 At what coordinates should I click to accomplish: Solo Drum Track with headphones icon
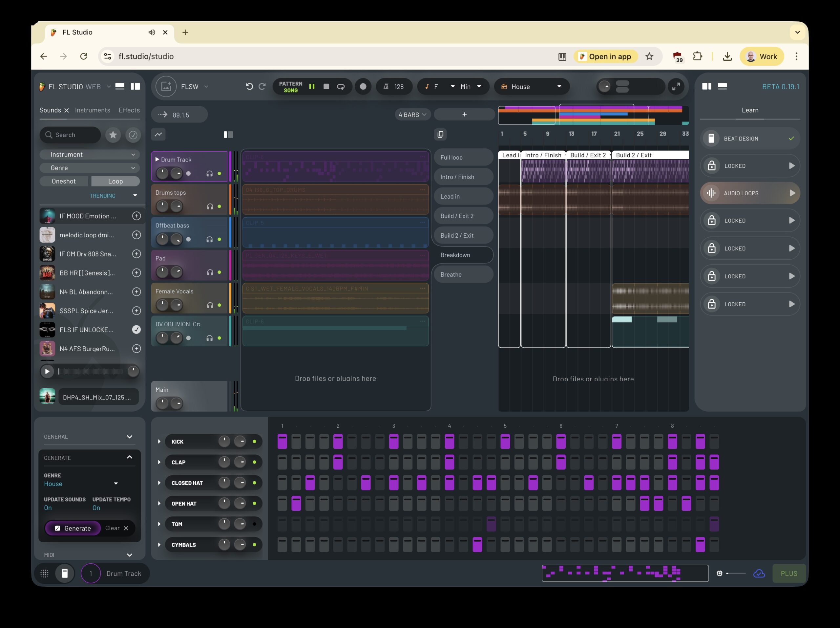209,174
